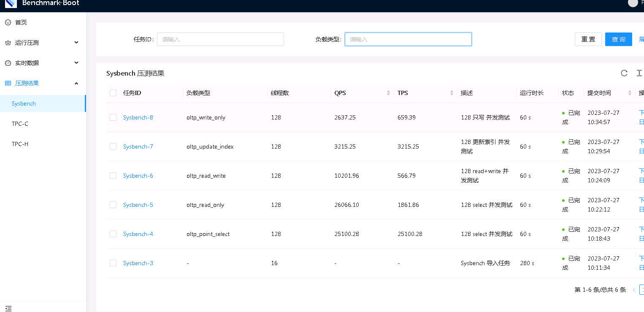Click the 重置 reset button
Image resolution: width=644 pixels, height=312 pixels.
(588, 39)
